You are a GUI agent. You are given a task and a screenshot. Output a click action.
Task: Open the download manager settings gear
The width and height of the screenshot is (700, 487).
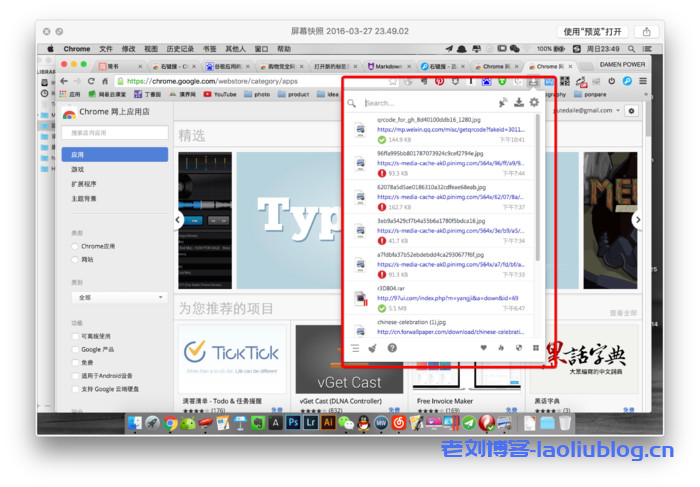[x=534, y=102]
